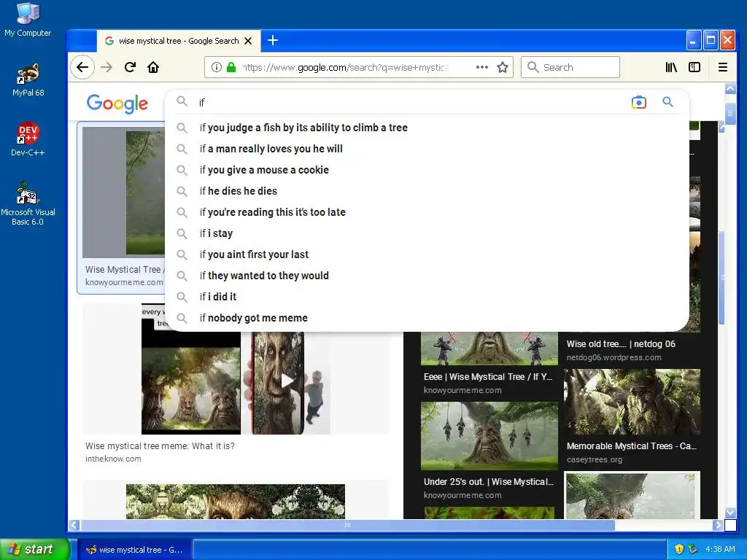This screenshot has width=747, height=560.
Task: Click the Firefox-style Search field
Action: coord(570,67)
